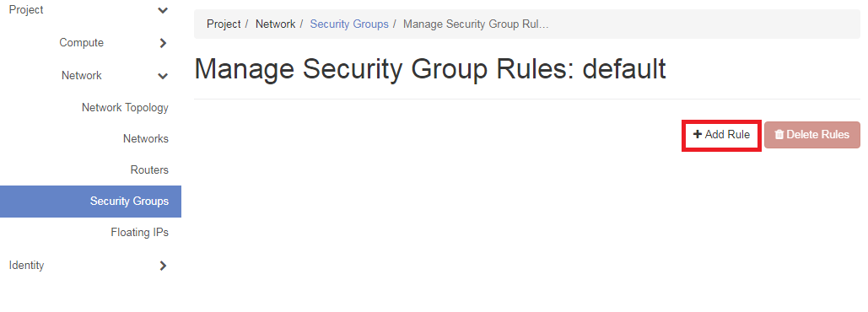Open the Routers sidebar item

click(x=149, y=169)
